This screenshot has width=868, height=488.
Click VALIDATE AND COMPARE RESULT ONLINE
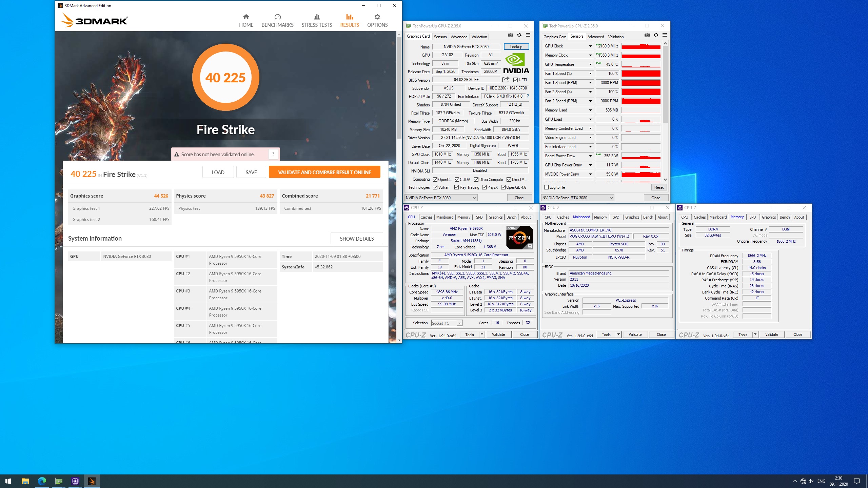(324, 172)
